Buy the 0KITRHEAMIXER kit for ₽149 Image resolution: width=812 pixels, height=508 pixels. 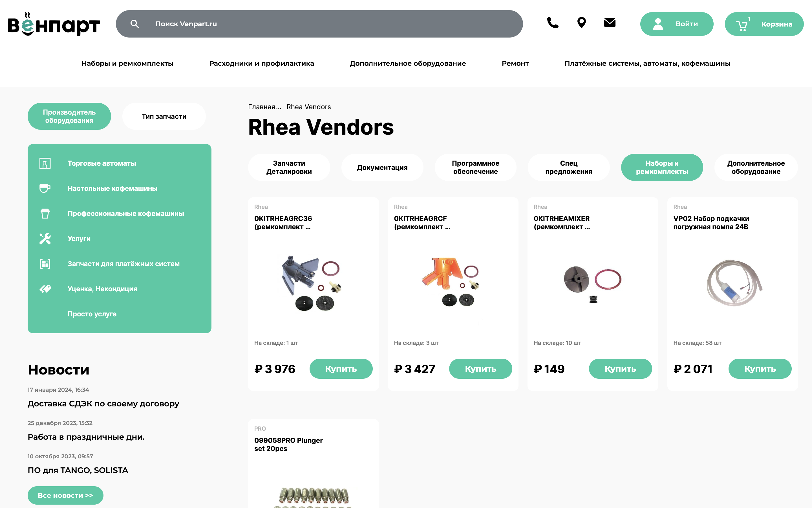coord(620,369)
